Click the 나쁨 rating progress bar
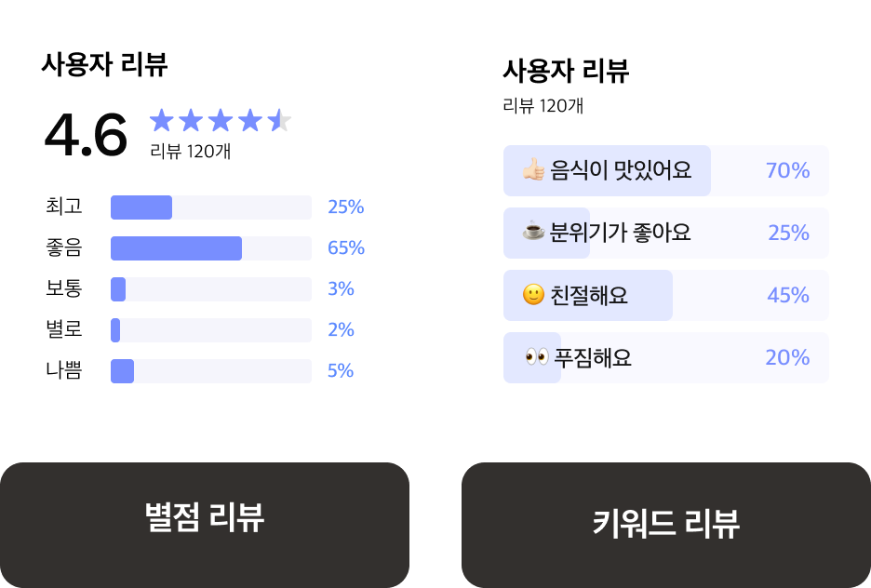The width and height of the screenshot is (871, 588). click(x=210, y=371)
